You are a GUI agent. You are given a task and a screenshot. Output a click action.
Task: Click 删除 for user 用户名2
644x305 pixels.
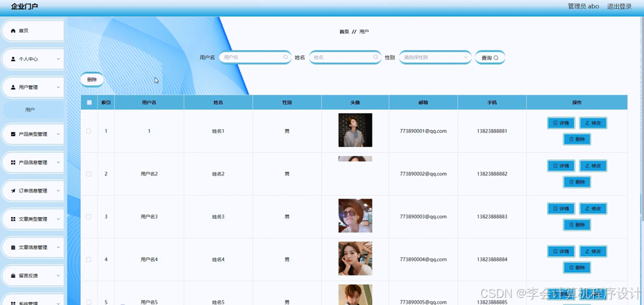pyautogui.click(x=577, y=182)
